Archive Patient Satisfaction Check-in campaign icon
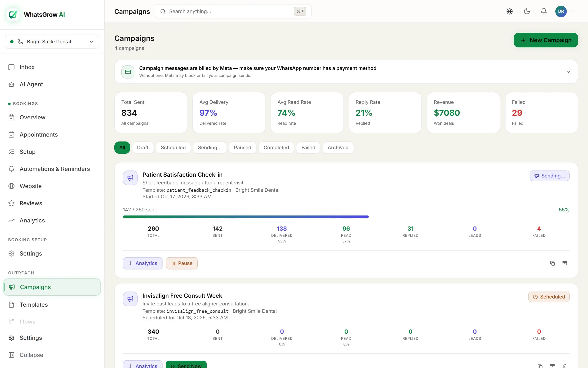The width and height of the screenshot is (588, 368). coord(565,263)
